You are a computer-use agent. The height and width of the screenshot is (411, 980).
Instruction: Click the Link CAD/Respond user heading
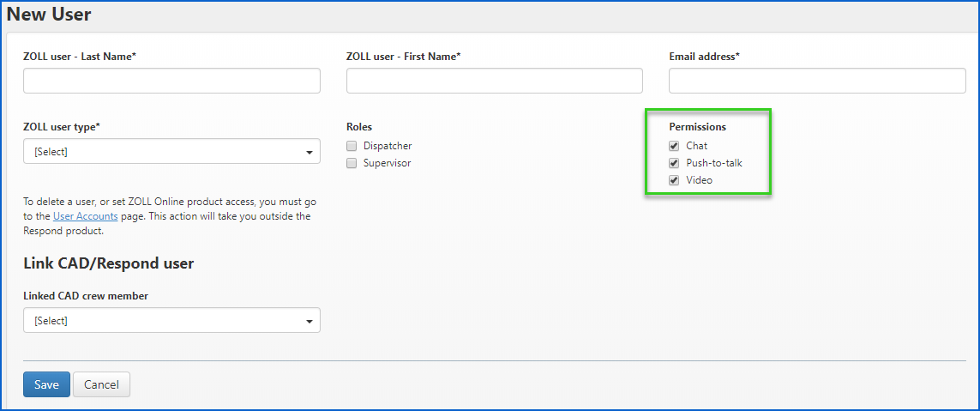108,263
